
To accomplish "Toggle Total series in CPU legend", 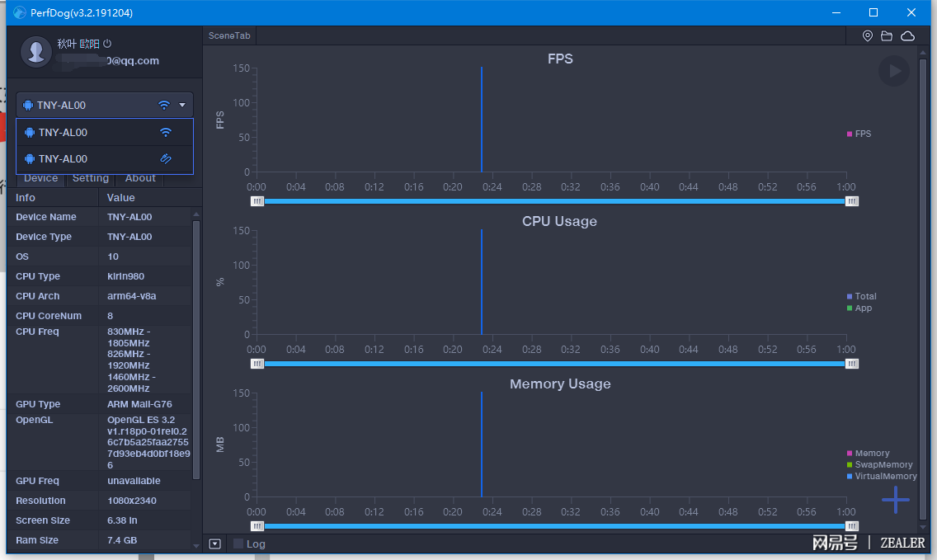I will coord(861,296).
